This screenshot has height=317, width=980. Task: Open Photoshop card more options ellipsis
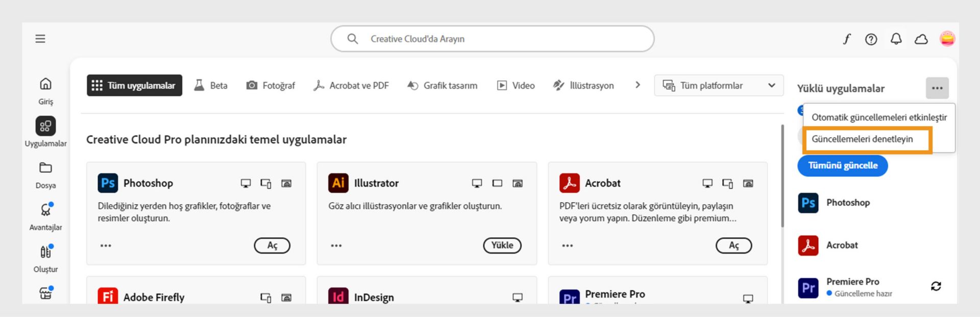pyautogui.click(x=106, y=246)
